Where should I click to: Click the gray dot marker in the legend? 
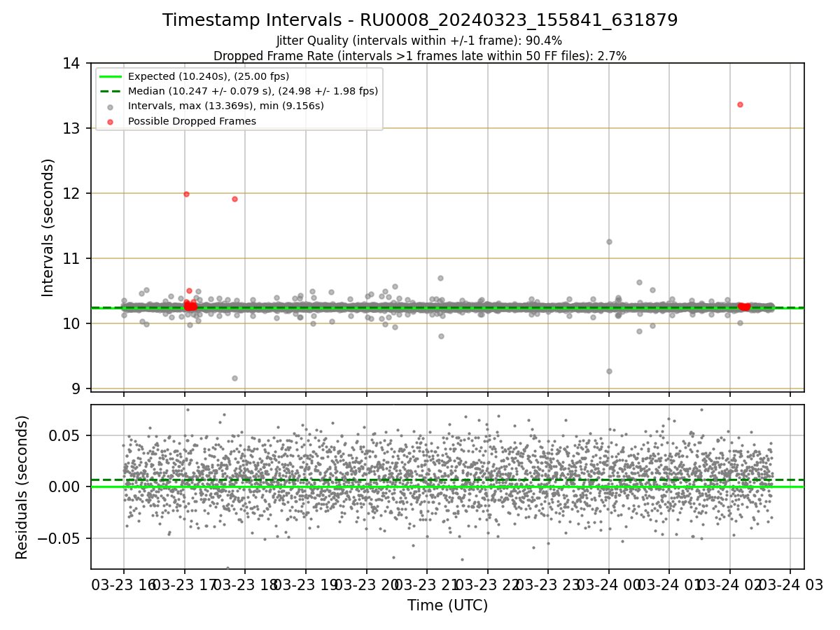coord(111,106)
